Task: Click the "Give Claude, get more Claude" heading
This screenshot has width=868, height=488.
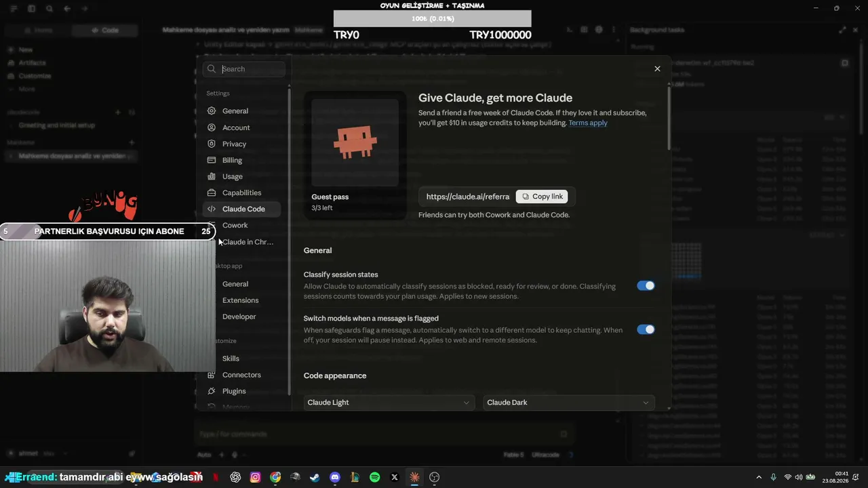Action: tap(496, 98)
